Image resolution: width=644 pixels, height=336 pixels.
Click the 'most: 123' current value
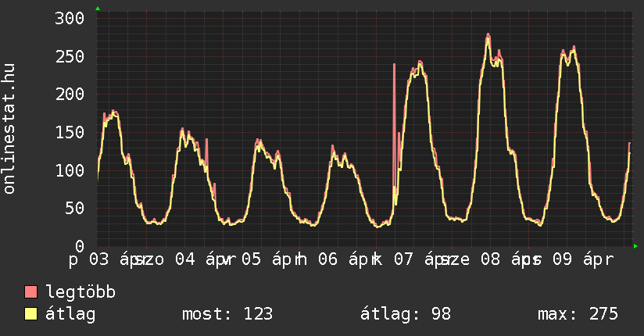[x=227, y=314]
